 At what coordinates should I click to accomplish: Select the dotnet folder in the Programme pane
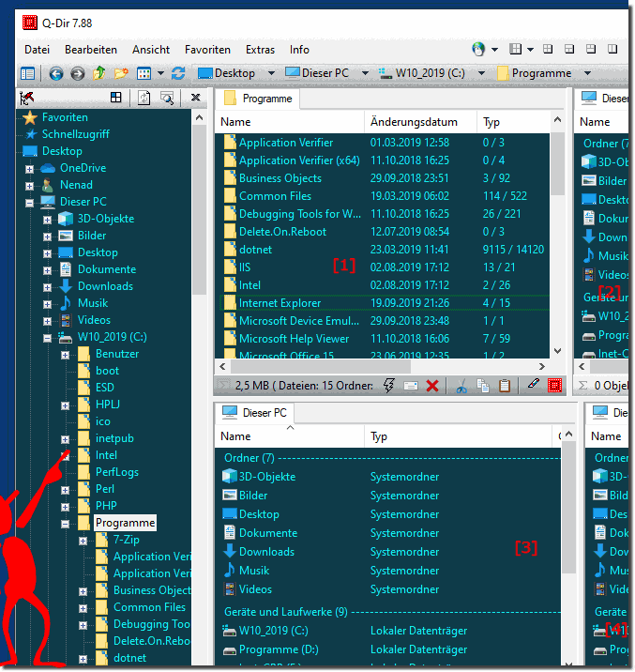[x=255, y=250]
